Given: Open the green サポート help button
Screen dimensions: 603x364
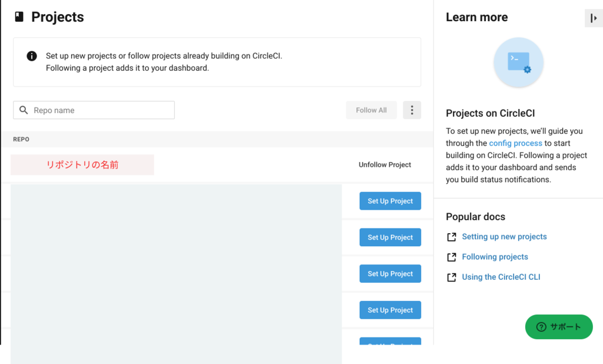Looking at the screenshot, I should pyautogui.click(x=558, y=327).
